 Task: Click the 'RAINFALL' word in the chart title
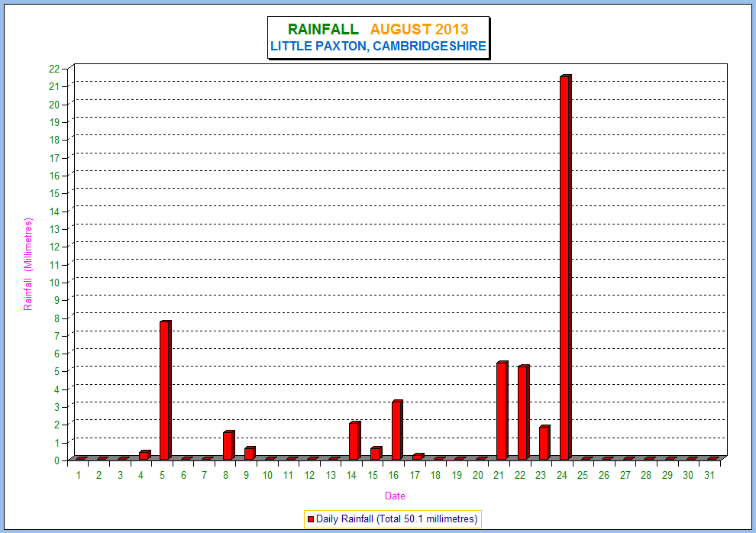point(323,29)
